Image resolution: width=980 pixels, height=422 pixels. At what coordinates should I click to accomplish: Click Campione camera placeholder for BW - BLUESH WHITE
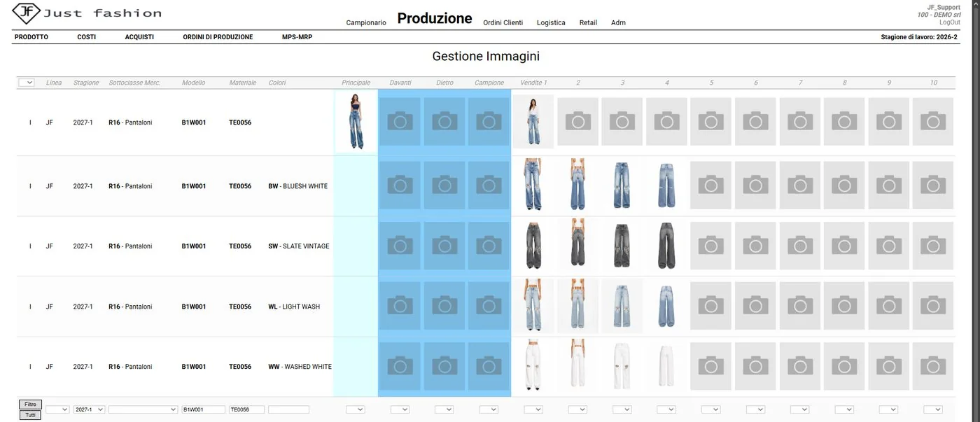[489, 185]
